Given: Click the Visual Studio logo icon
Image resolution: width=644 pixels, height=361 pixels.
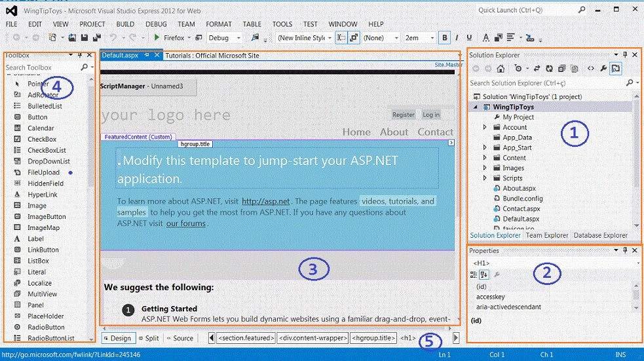Looking at the screenshot, I should pyautogui.click(x=12, y=10).
